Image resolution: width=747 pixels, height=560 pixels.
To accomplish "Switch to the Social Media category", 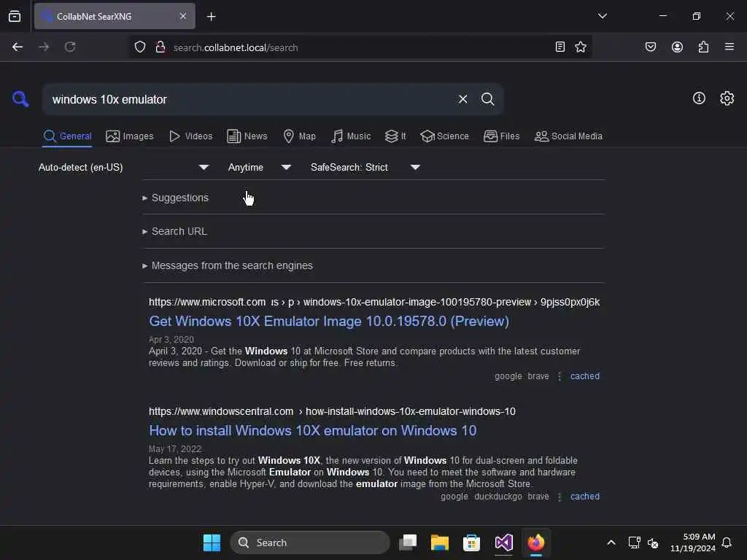I will pyautogui.click(x=568, y=136).
